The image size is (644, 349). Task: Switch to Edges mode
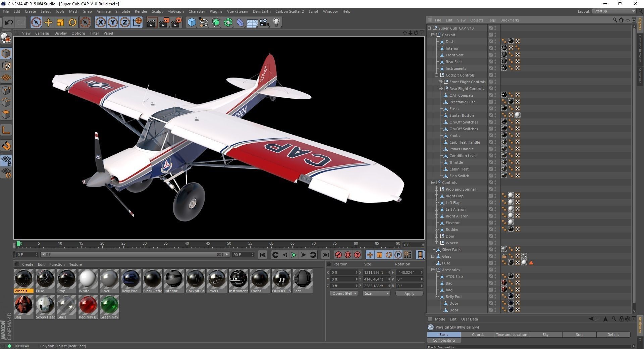tap(6, 102)
